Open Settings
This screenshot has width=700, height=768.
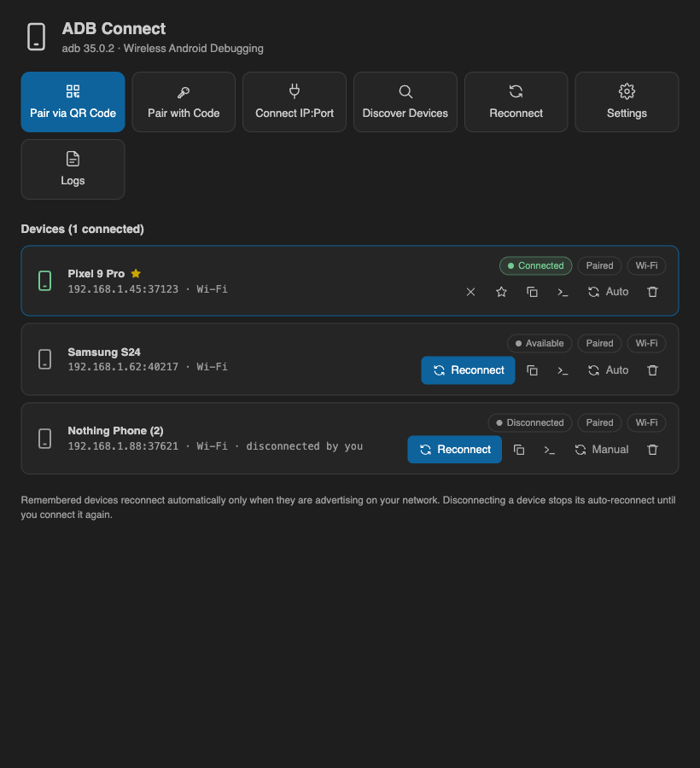point(627,102)
